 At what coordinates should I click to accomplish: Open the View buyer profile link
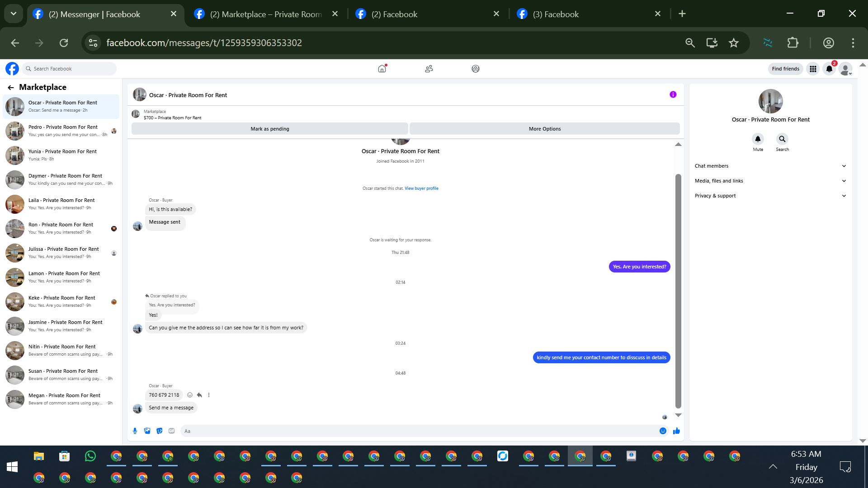(421, 188)
